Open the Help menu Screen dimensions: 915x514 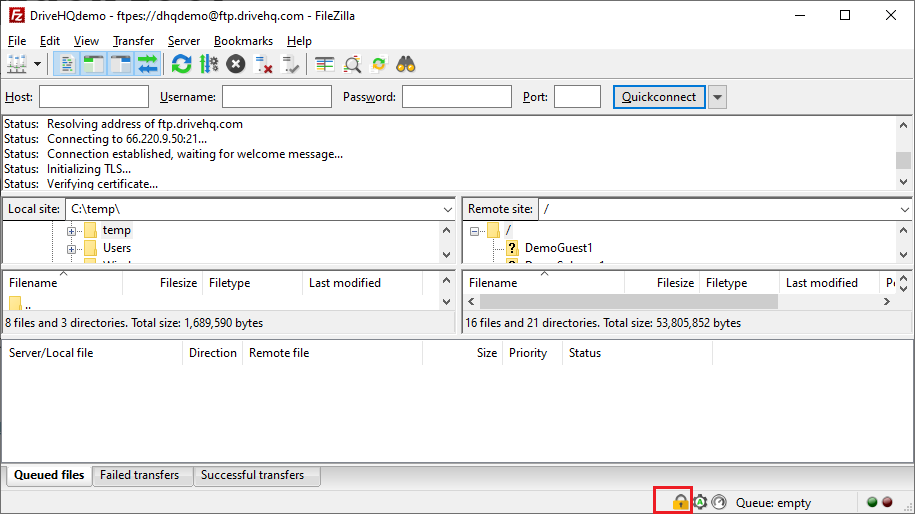tap(299, 41)
